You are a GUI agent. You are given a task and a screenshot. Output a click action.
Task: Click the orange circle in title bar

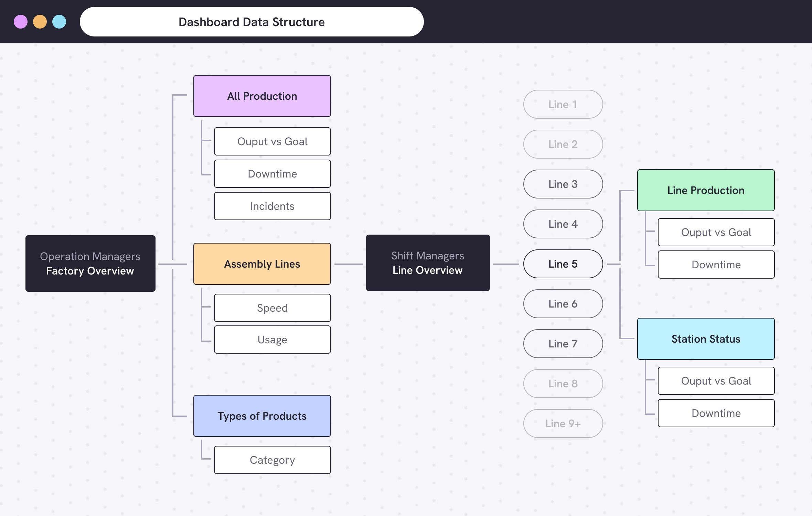(x=40, y=22)
